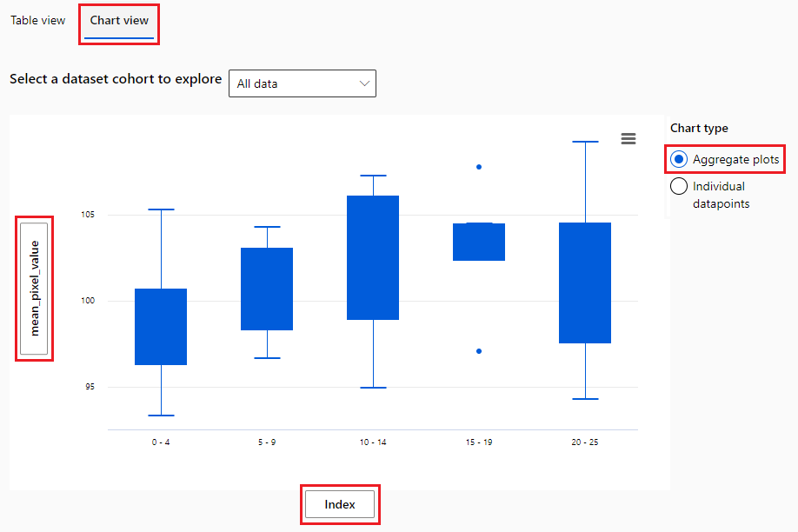Open the chart hamburger menu icon

(x=628, y=138)
